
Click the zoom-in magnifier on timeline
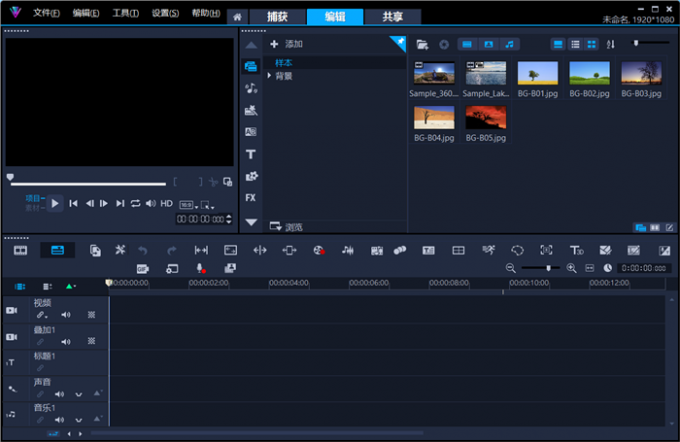571,268
